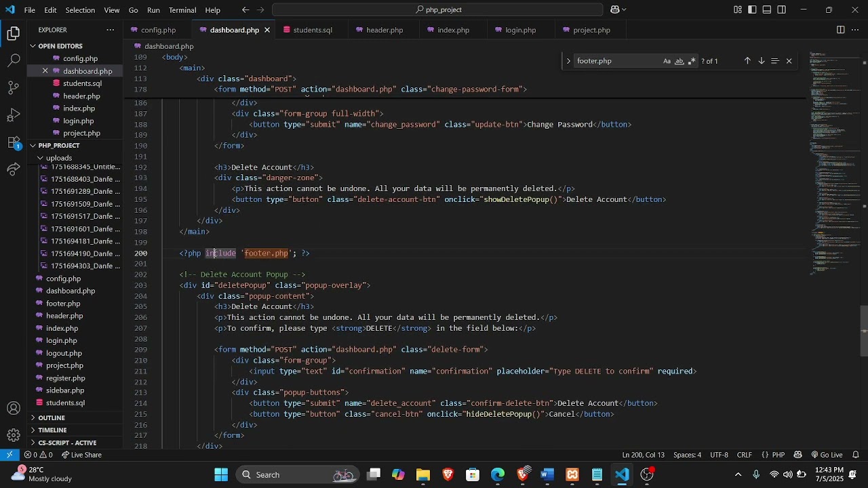Go forward with navigation arrow

261,9
